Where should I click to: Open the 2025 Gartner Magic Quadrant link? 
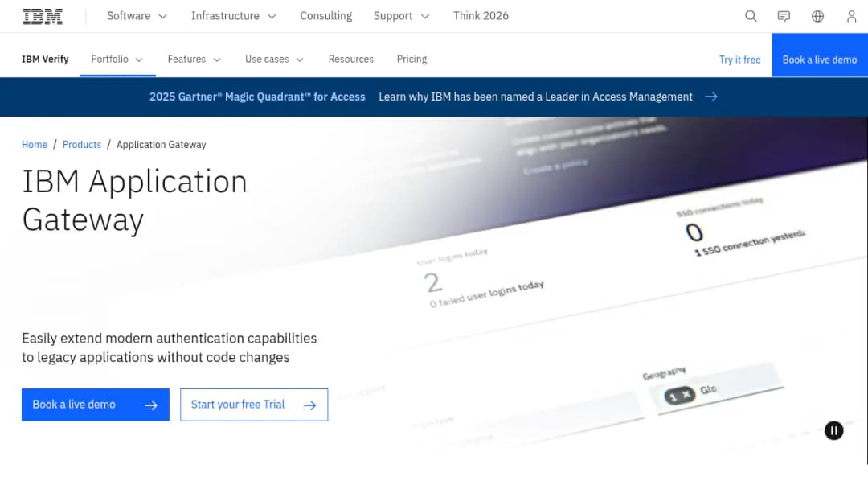[257, 97]
